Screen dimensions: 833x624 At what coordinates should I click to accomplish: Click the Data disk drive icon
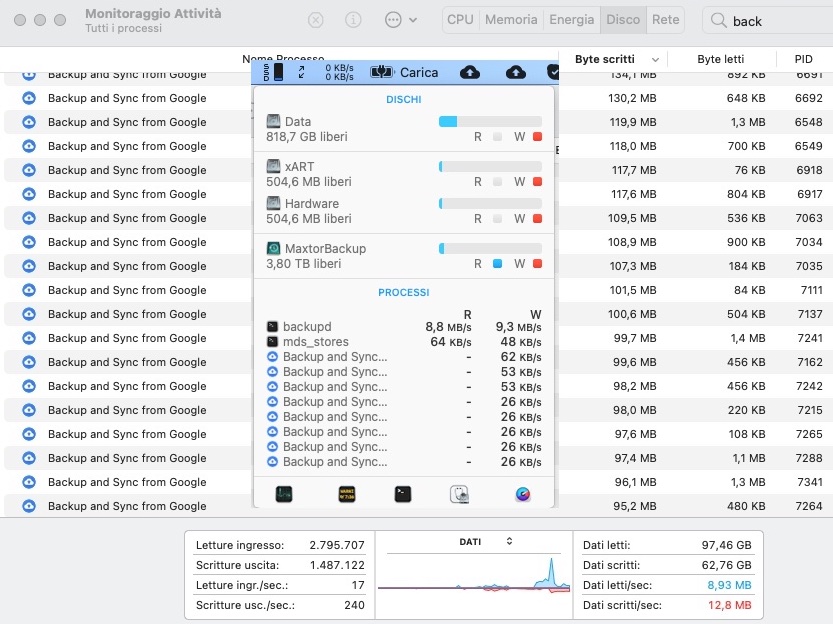tap(273, 122)
